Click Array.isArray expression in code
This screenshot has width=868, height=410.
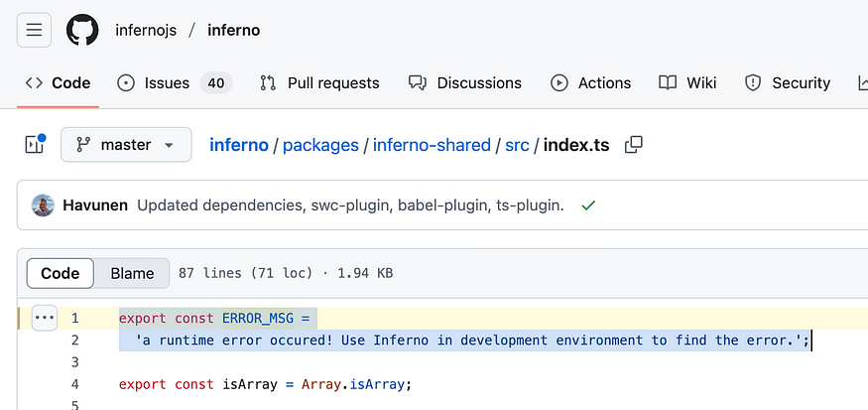(353, 384)
